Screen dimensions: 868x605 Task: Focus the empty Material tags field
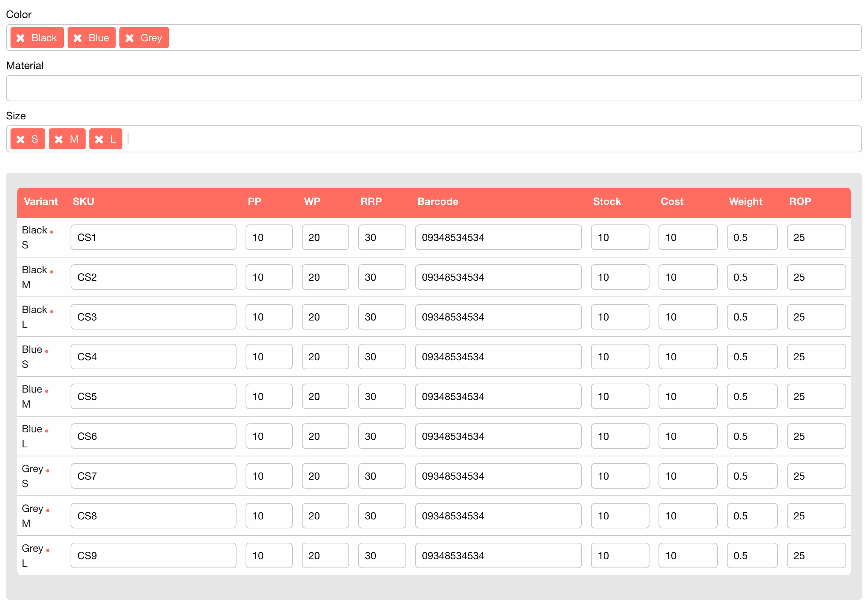tap(433, 89)
